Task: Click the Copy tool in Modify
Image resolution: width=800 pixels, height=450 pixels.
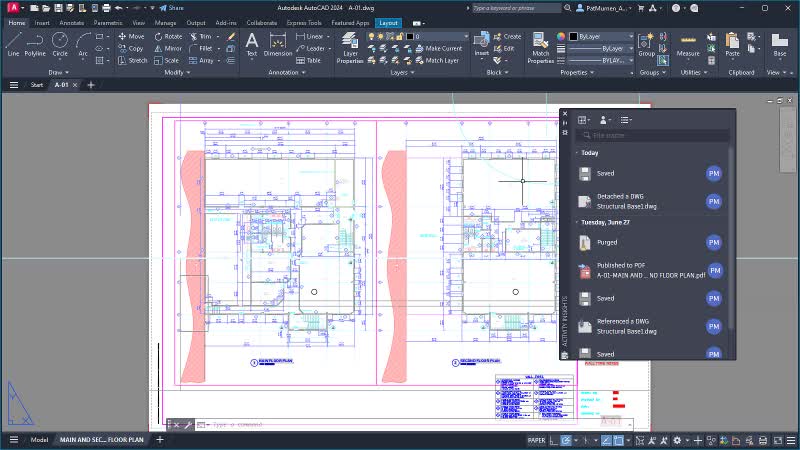Action: pos(131,48)
